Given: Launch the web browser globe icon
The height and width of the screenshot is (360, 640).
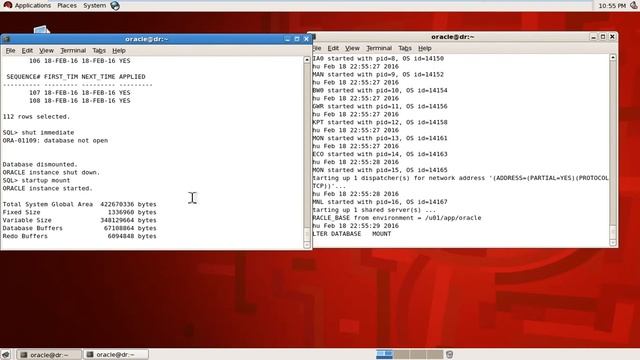Looking at the screenshot, I should [x=115, y=6].
